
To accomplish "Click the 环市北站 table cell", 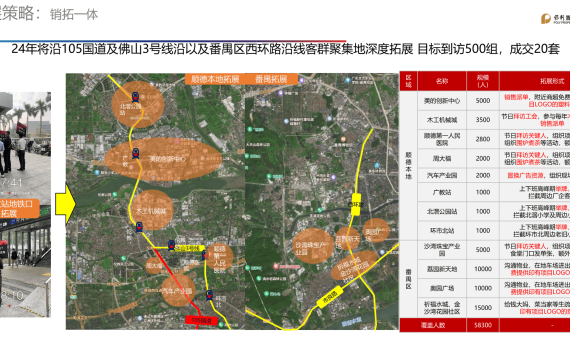I will tap(442, 231).
